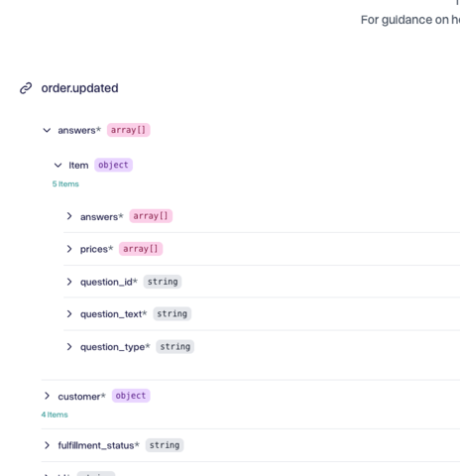Click the anchor link icon beside order.updated
Image resolution: width=460 pixels, height=476 pixels.
point(26,88)
